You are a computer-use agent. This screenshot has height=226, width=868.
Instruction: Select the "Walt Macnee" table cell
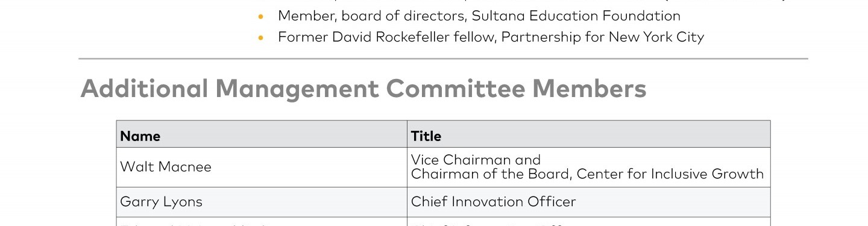262,168
